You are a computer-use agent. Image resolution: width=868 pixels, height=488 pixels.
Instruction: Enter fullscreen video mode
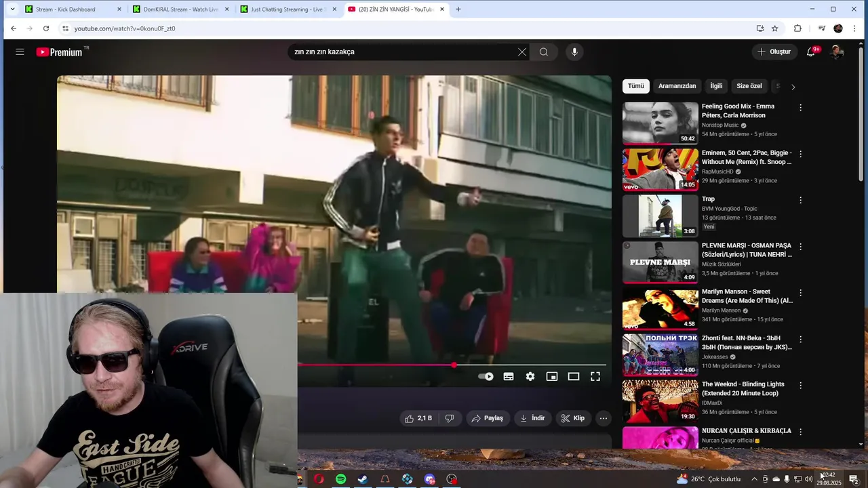pyautogui.click(x=595, y=377)
